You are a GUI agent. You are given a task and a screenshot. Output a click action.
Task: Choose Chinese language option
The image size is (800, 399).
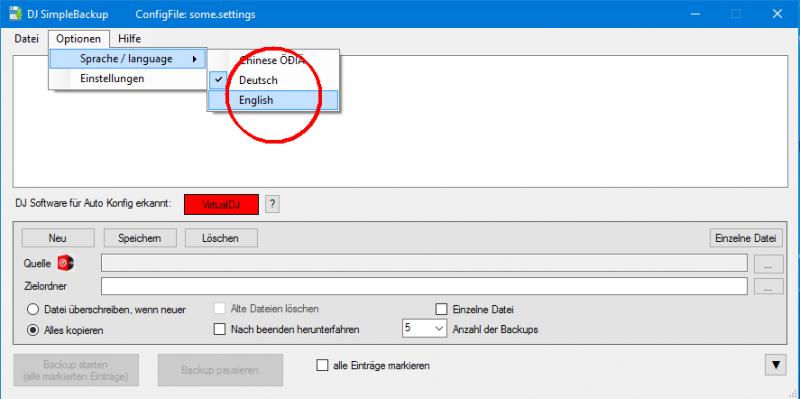pos(273,60)
